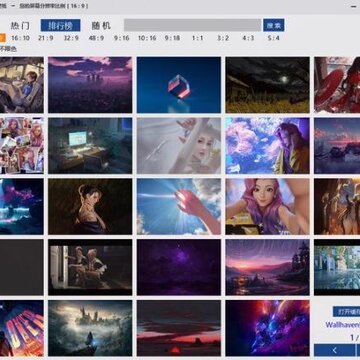
Task: Open the dark moonlit cabin wallpaper
Action: tap(267, 85)
